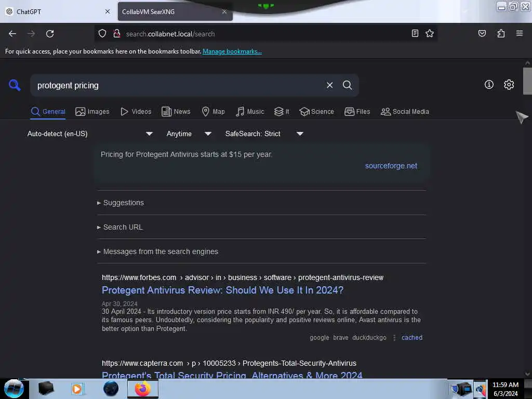This screenshot has height=399, width=532.
Task: Click the Firefox taskbar icon
Action: (142, 389)
